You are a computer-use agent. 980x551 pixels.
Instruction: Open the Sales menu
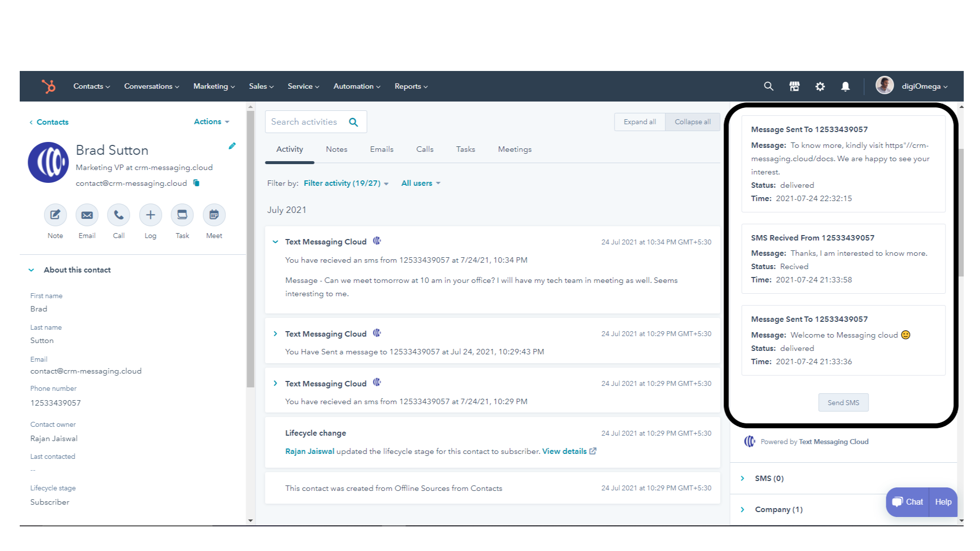point(261,86)
